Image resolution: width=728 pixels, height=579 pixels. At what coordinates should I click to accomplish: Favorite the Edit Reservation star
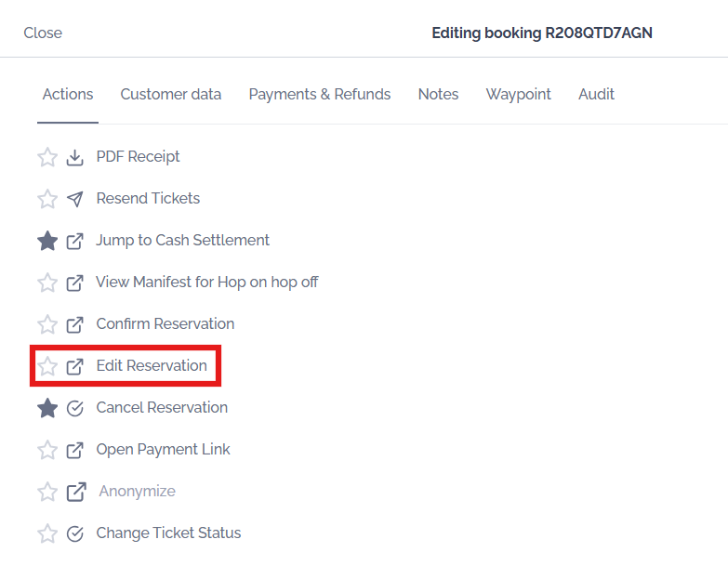pyautogui.click(x=47, y=366)
